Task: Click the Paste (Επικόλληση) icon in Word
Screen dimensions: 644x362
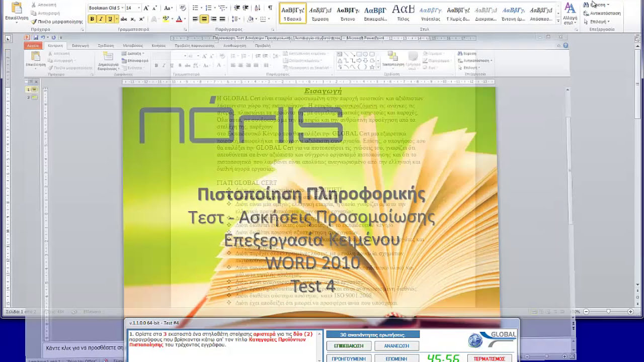Action: (16, 8)
